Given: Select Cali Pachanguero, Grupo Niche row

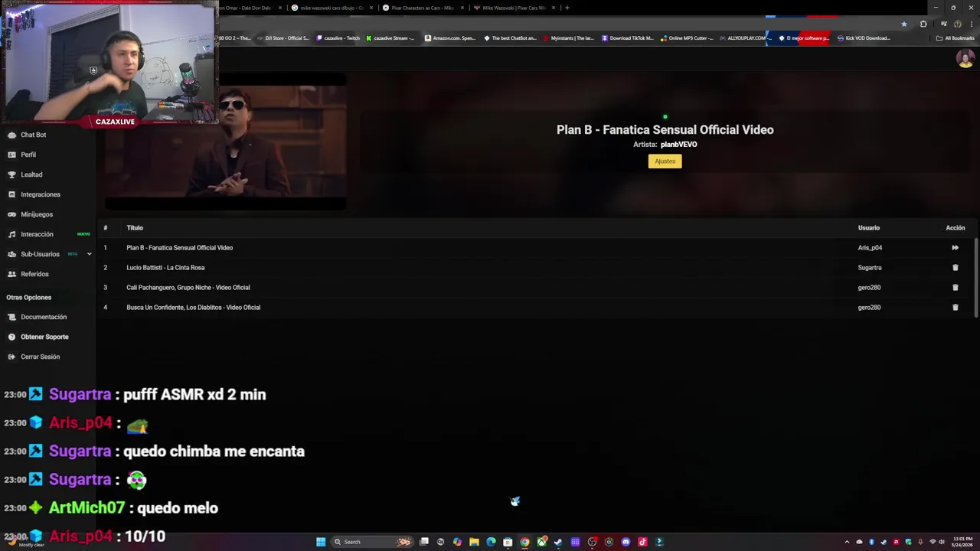Looking at the screenshot, I should coord(536,288).
